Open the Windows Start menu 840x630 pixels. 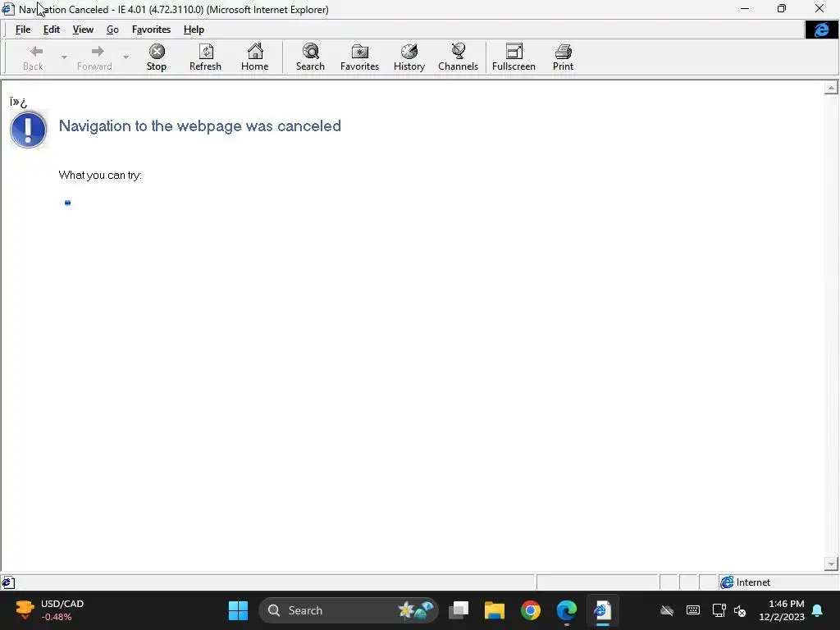(x=238, y=610)
